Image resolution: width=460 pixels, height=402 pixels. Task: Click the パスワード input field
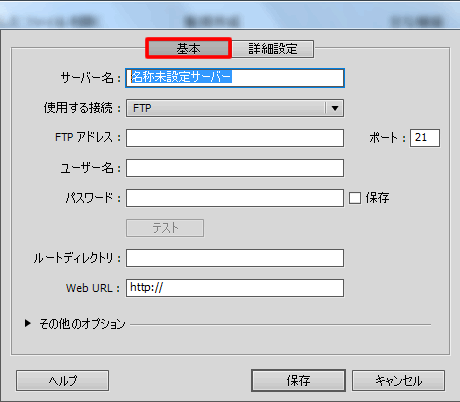pyautogui.click(x=235, y=198)
